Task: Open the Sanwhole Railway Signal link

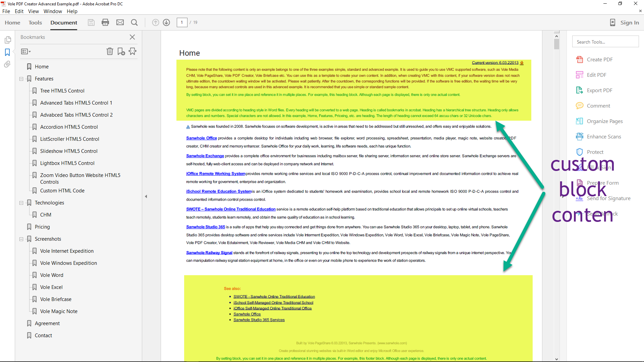Action: coord(209,253)
